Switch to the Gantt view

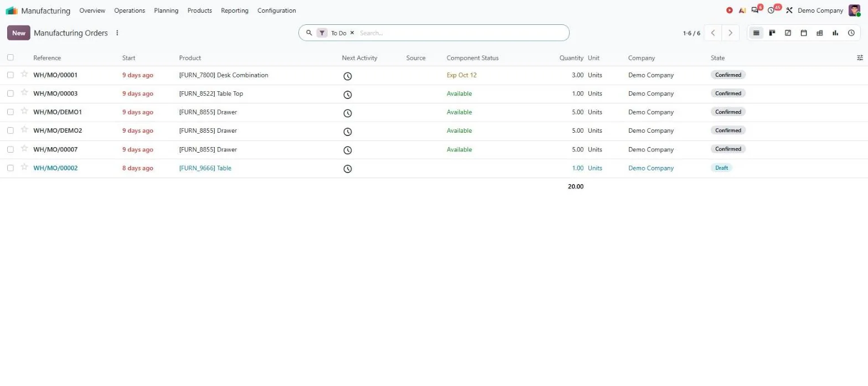[x=788, y=33]
